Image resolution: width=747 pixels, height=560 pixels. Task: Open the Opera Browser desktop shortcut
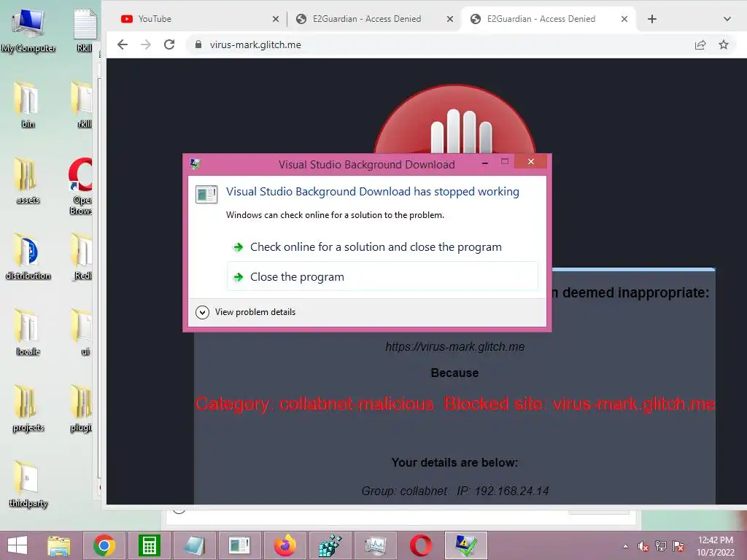click(x=81, y=186)
